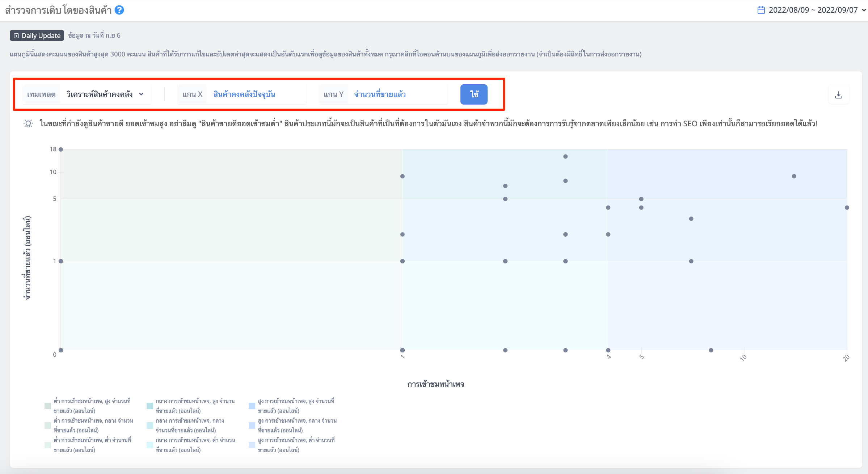This screenshot has width=868, height=474.
Task: Toggle legend ต่ำ การเข้าชมหน้าเพจ, ต่ำ จำนวนที่ขายแล้ว
Action: pyautogui.click(x=88, y=445)
